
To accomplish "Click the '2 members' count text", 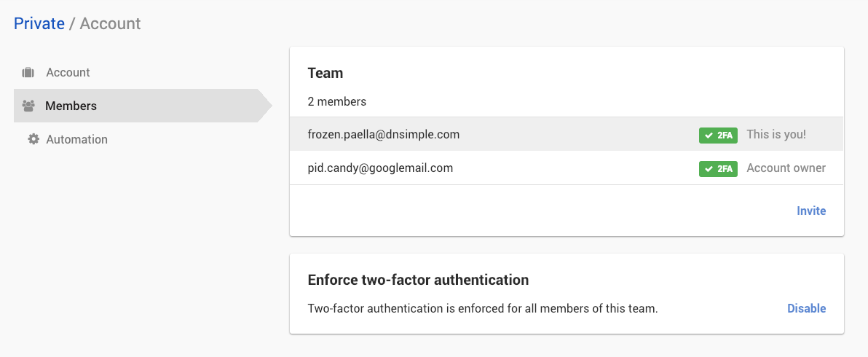I will 337,101.
